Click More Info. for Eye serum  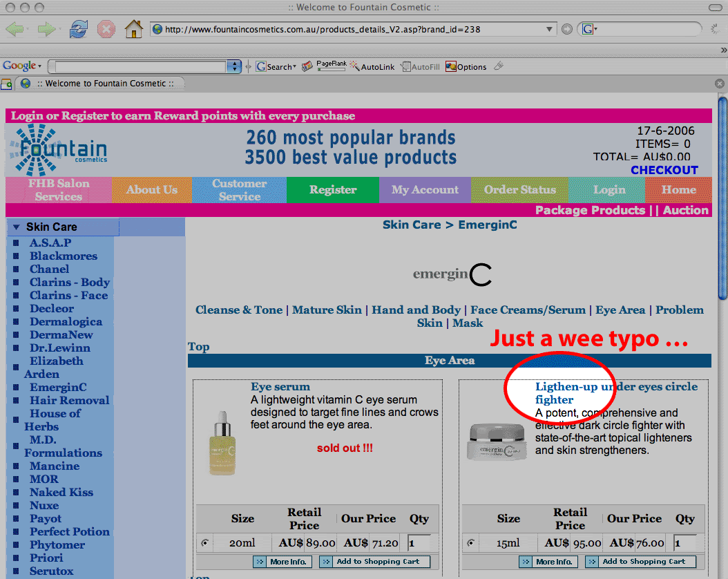coord(282,562)
